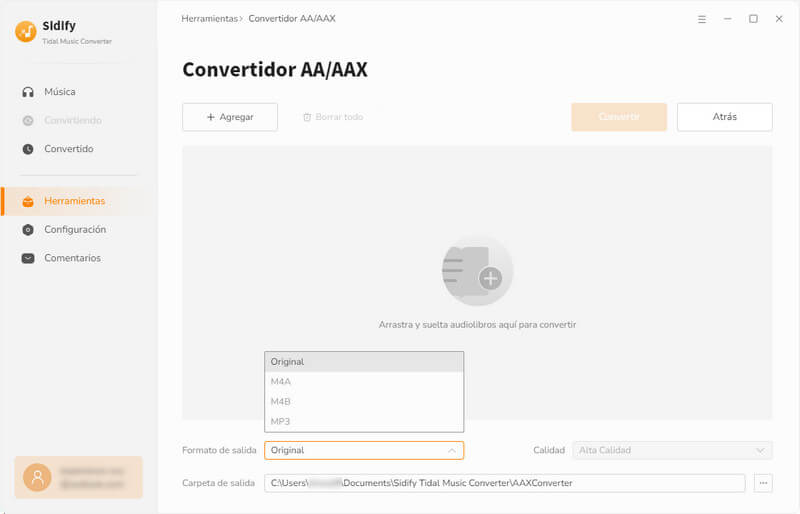Screen dimensions: 800x514
Task: Click the circular icon beside Convirtiendo
Action: click(28, 120)
